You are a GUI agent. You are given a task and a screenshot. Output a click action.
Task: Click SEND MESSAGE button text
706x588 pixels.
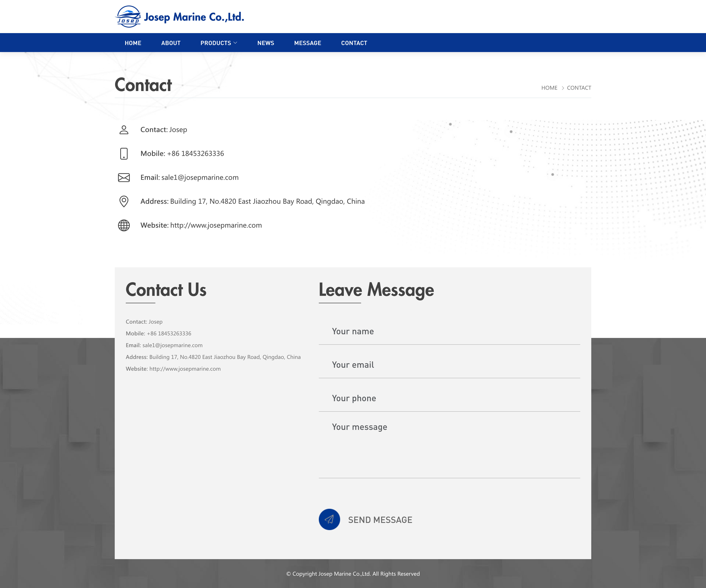tap(380, 520)
